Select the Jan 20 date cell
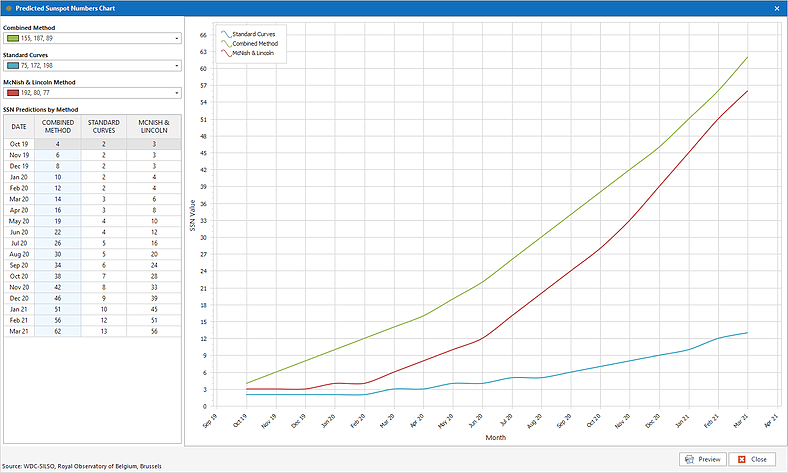Screen dimensions: 788x473 pyautogui.click(x=19, y=177)
